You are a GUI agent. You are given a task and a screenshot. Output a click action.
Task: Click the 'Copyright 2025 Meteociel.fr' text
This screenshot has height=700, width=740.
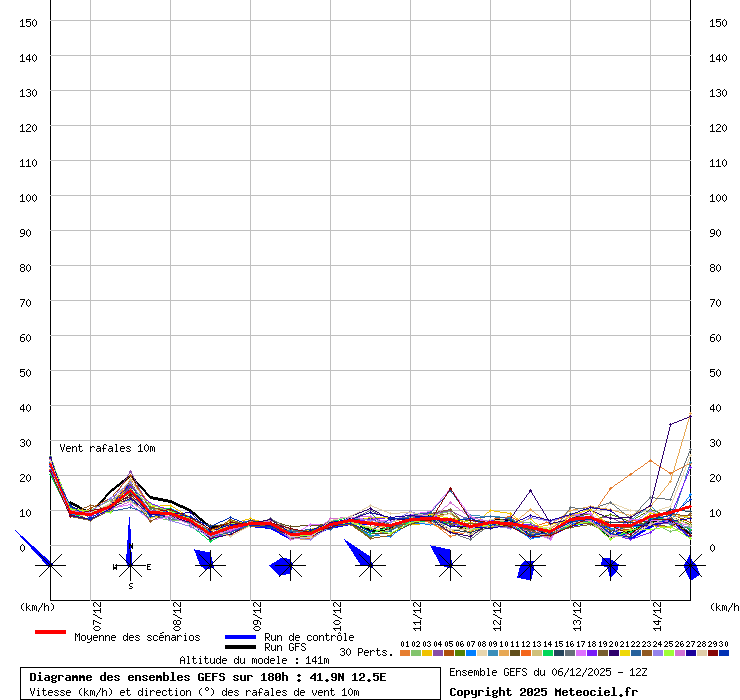pyautogui.click(x=543, y=691)
